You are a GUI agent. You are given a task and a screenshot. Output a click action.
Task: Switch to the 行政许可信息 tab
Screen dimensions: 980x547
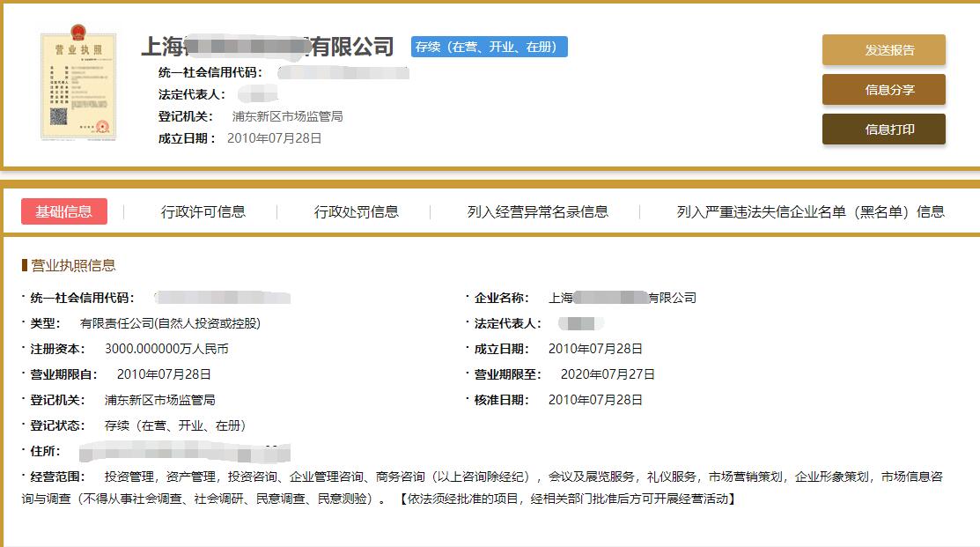point(203,212)
